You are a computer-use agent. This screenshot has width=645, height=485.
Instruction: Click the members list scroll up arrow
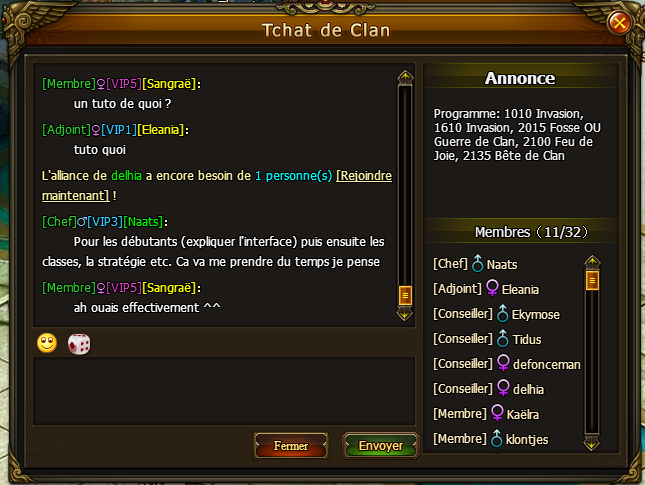[592, 262]
